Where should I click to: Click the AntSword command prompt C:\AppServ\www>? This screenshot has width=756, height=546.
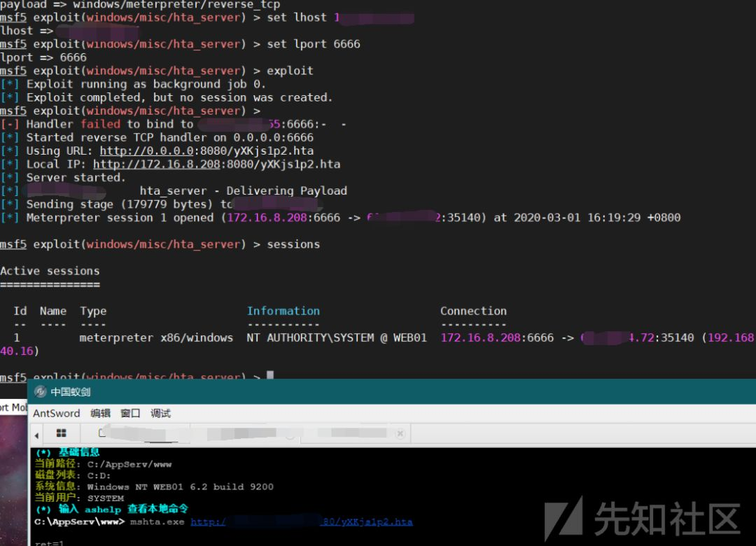pos(80,522)
